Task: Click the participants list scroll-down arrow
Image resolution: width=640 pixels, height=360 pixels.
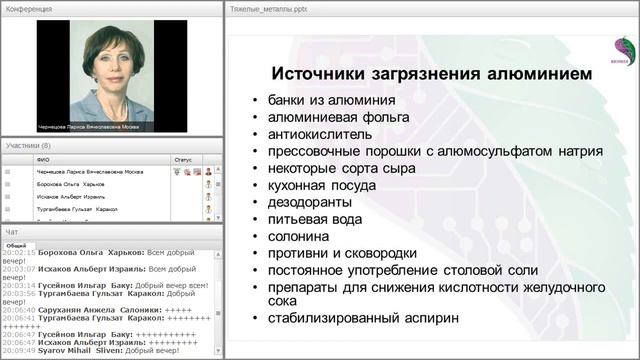Action: point(218,218)
